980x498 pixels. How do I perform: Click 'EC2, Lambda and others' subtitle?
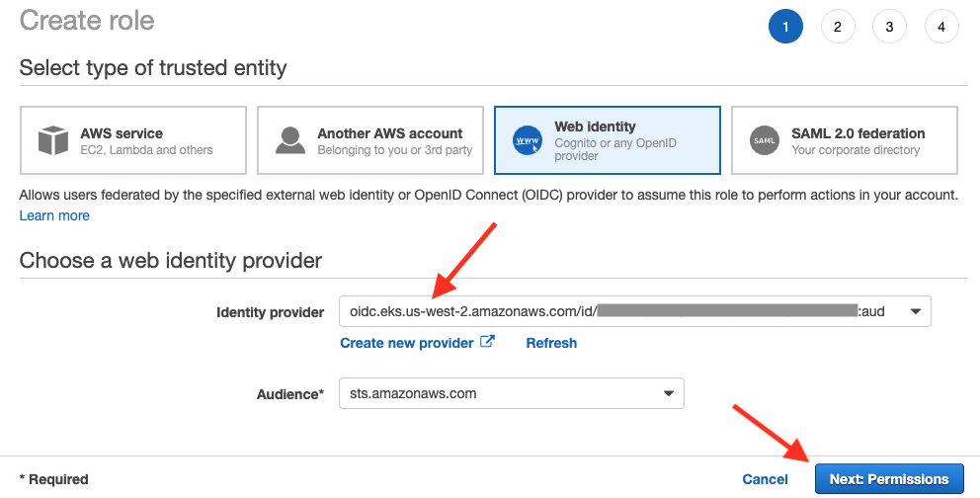(x=146, y=150)
